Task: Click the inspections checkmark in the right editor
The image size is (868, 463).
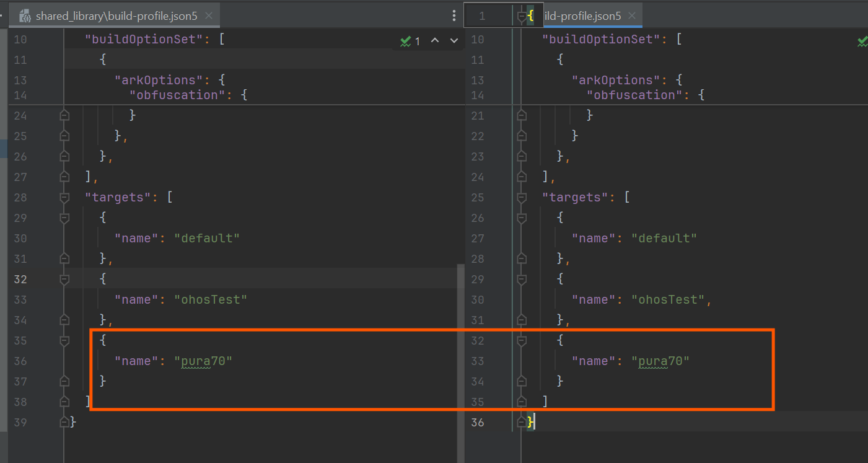Action: pos(862,41)
